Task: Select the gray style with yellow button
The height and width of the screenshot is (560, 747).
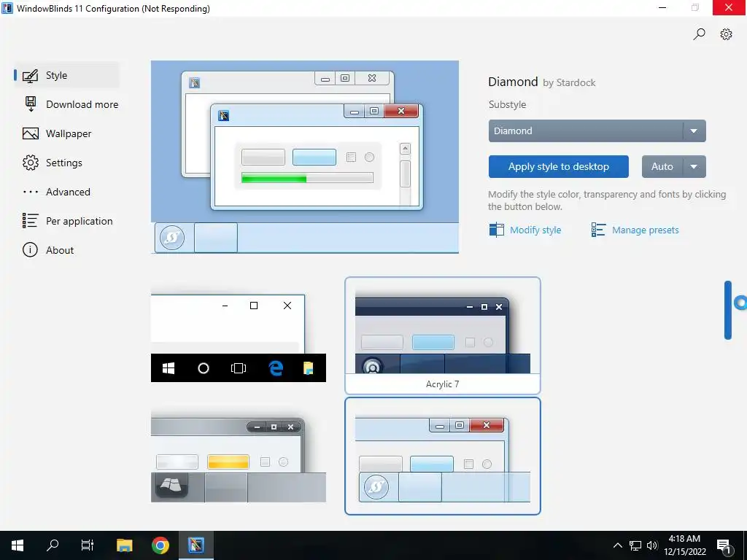Action: click(239, 456)
